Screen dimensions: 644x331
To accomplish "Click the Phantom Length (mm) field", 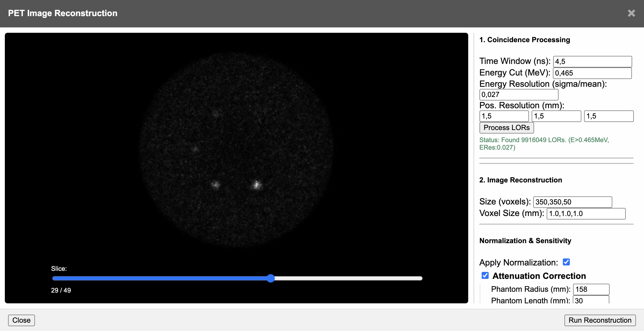I will click(591, 300).
